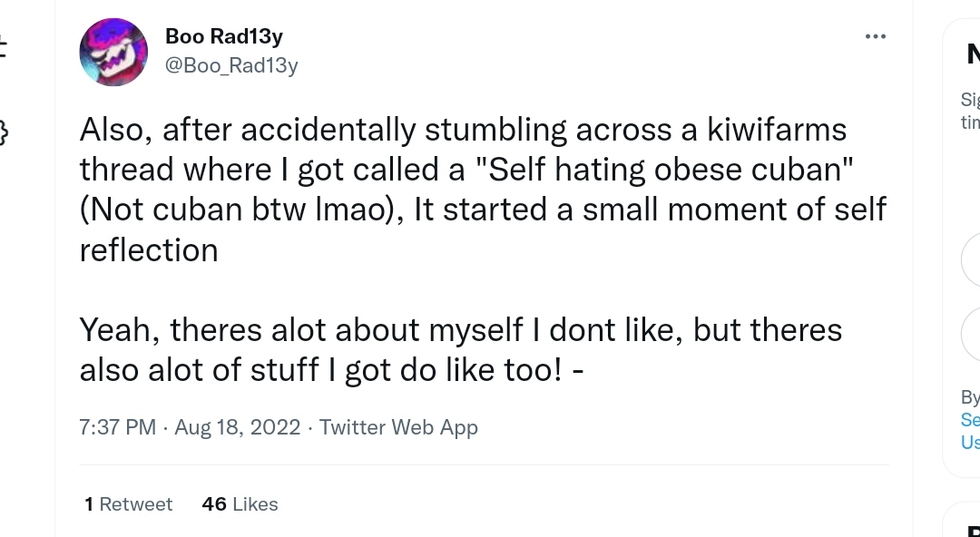Viewport: 980px width, 537px height.
Task: Open the blue 'Se' Terms link in right panel
Action: [x=970, y=419]
